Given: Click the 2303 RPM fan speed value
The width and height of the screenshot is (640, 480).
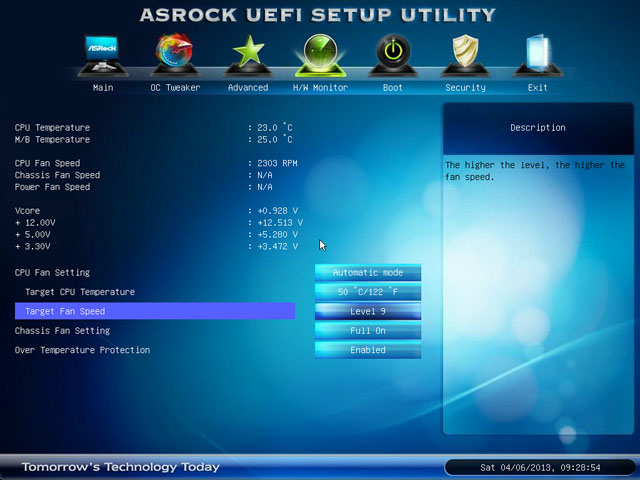Looking at the screenshot, I should pyautogui.click(x=277, y=163).
